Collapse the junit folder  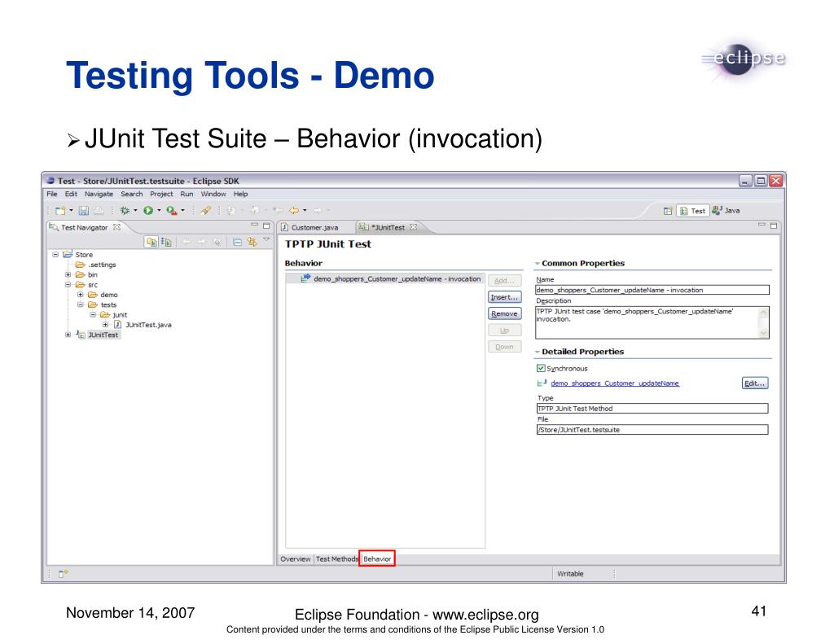(93, 315)
